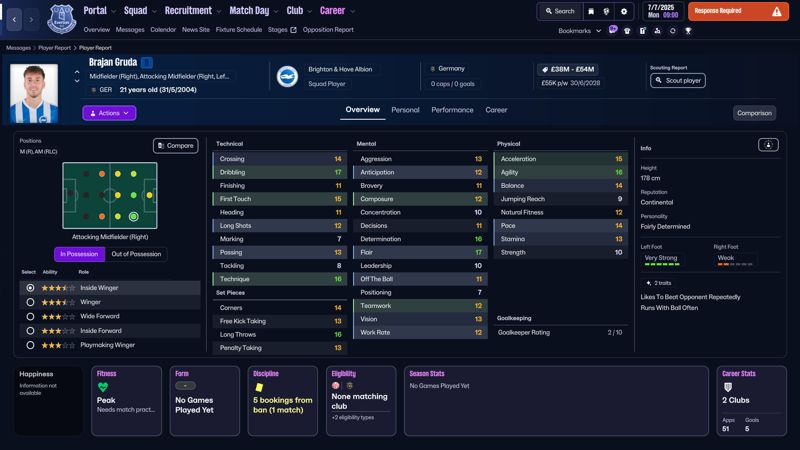Switch to the Performance tab
Viewport: 800px width, 450px height.
tap(452, 110)
